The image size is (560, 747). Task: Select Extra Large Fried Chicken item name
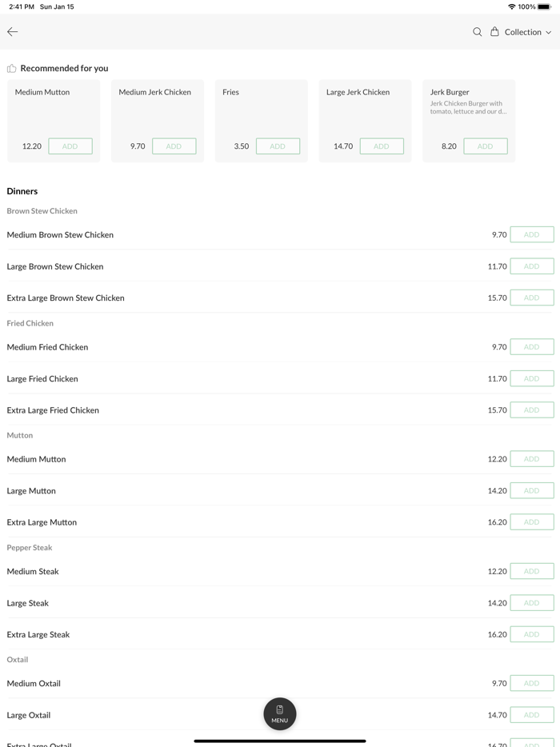point(53,410)
